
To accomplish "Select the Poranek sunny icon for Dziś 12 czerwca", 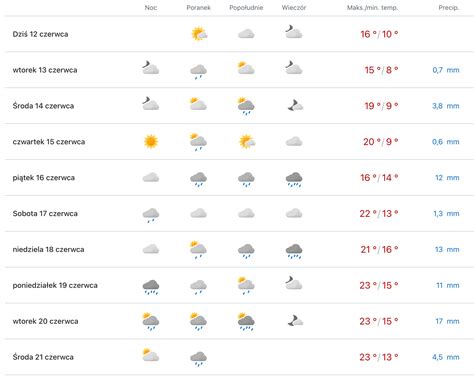I will (x=199, y=34).
